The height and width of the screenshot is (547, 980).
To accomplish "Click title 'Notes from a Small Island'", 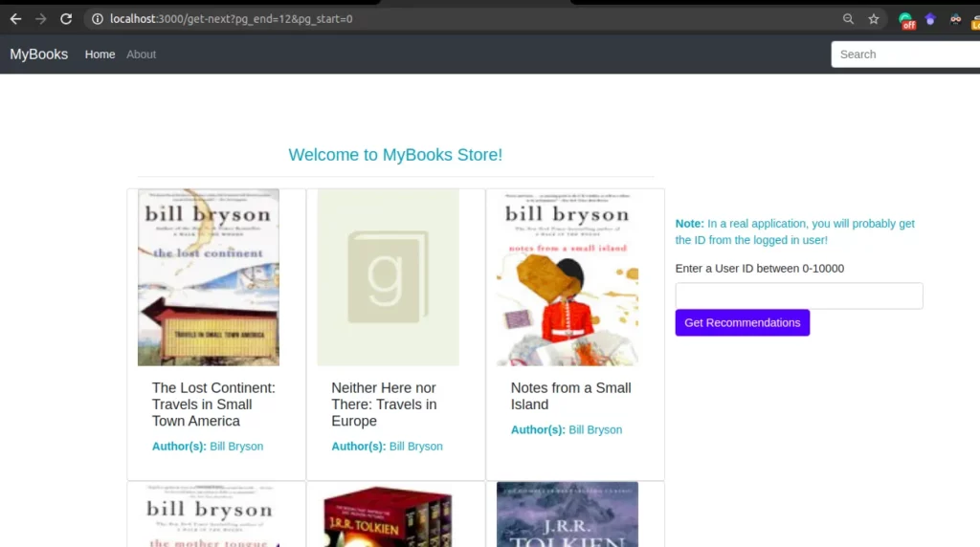I will (x=570, y=396).
